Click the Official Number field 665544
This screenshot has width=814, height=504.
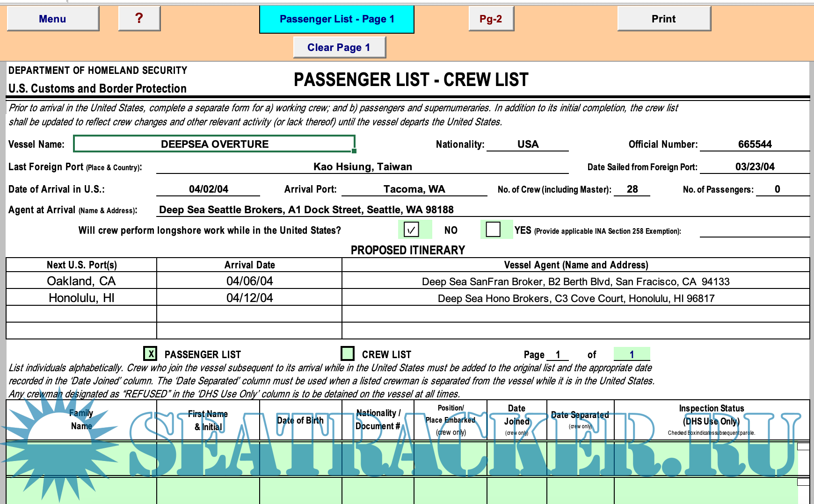pos(754,144)
